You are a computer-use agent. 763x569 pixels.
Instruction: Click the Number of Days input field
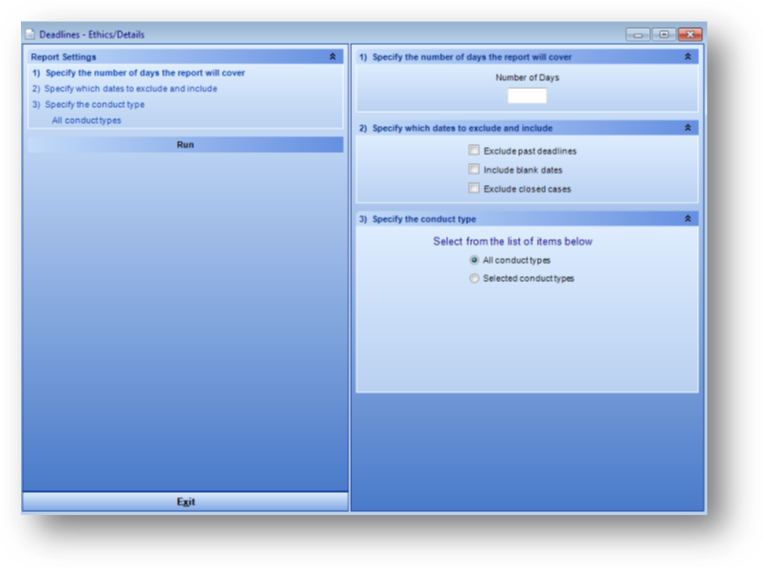[x=527, y=96]
